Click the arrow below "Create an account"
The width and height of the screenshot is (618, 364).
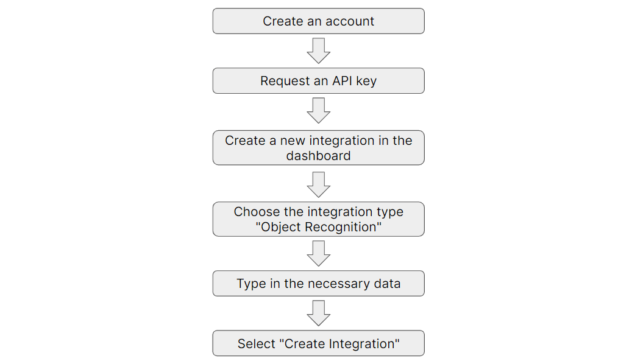pyautogui.click(x=319, y=51)
